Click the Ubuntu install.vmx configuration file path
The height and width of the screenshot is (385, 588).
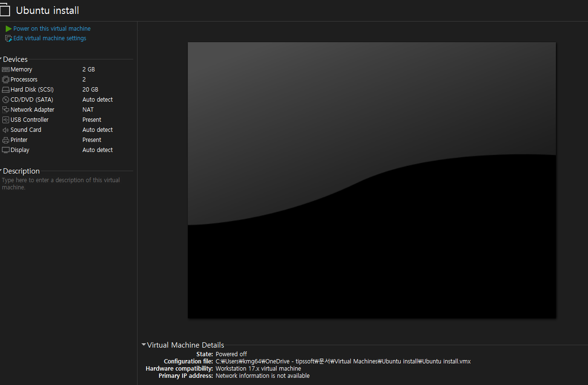[343, 362]
